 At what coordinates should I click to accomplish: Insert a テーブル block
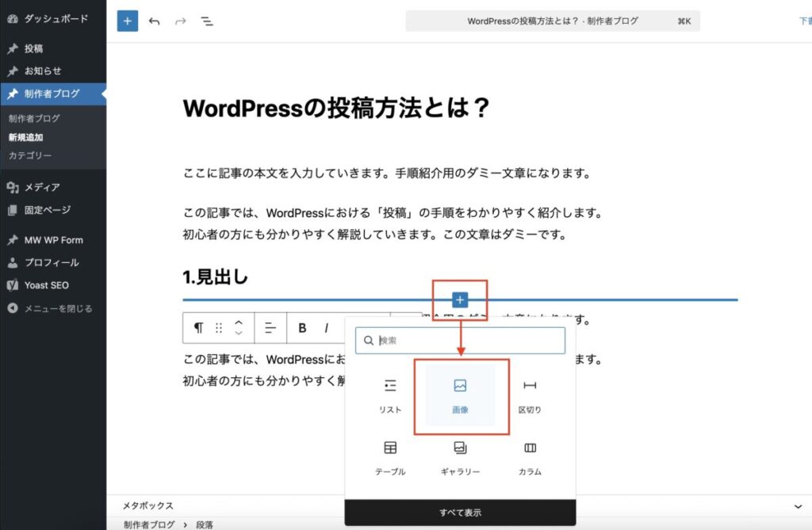(390, 458)
